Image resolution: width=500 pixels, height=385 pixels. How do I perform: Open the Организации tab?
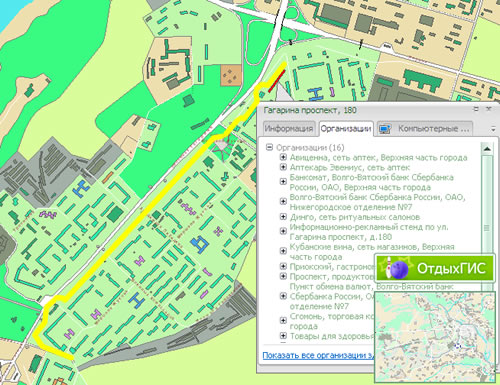[x=346, y=129]
